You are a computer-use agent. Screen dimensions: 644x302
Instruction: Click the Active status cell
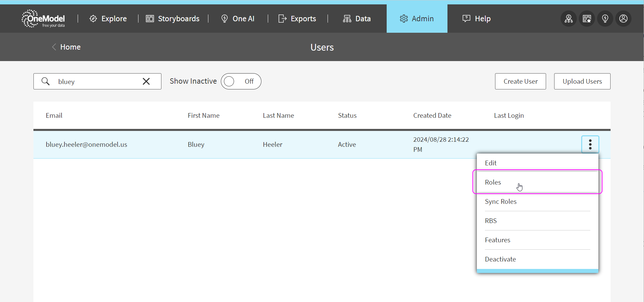[347, 144]
